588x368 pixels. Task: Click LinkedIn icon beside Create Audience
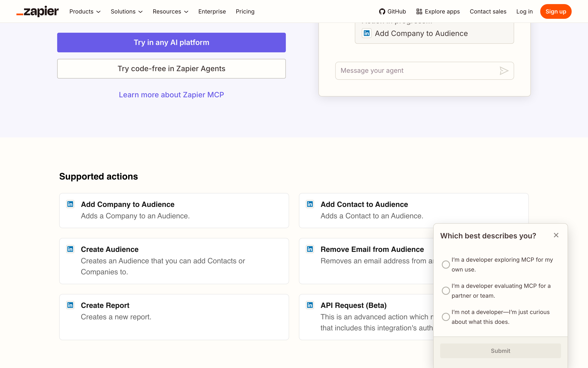pos(70,249)
